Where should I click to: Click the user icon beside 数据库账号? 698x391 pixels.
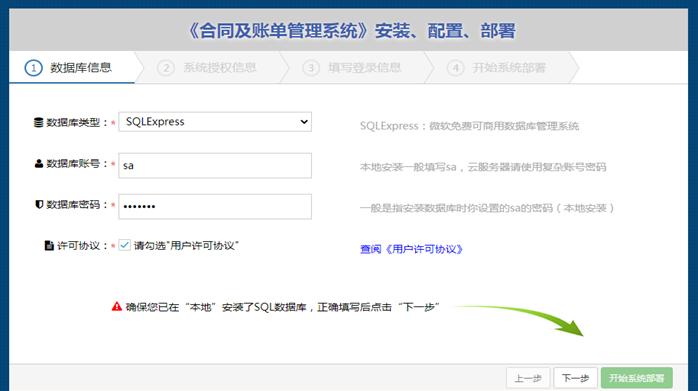click(x=39, y=163)
